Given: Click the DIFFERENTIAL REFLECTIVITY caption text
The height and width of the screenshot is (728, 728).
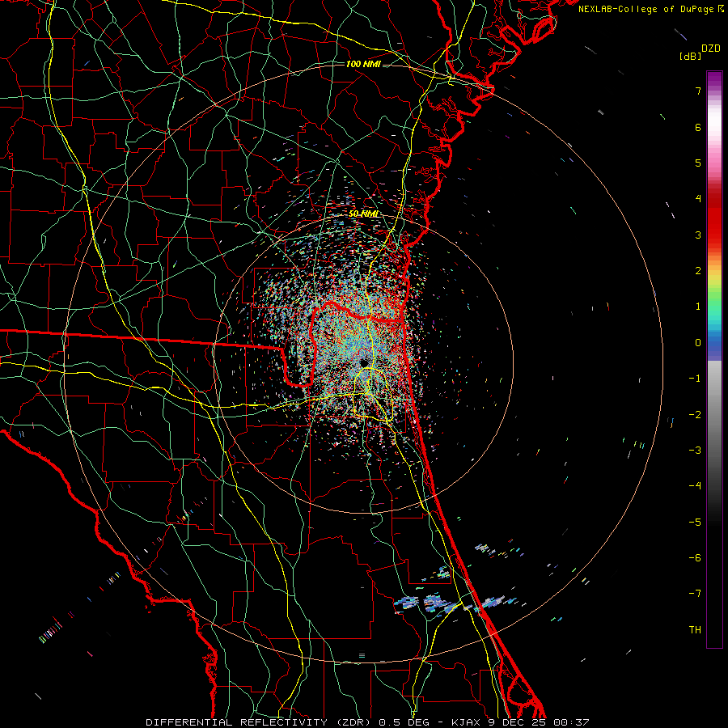Looking at the screenshot, I should (237, 722).
